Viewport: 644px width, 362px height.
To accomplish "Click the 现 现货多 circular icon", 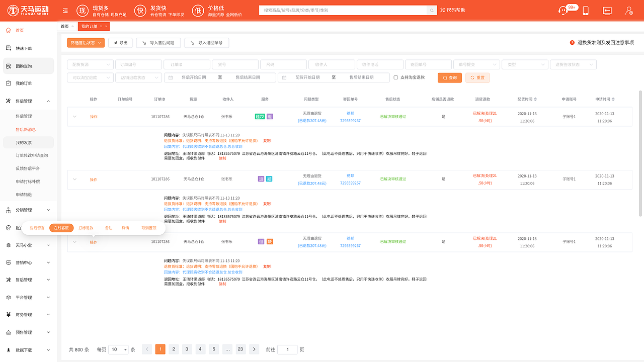I will click(83, 10).
